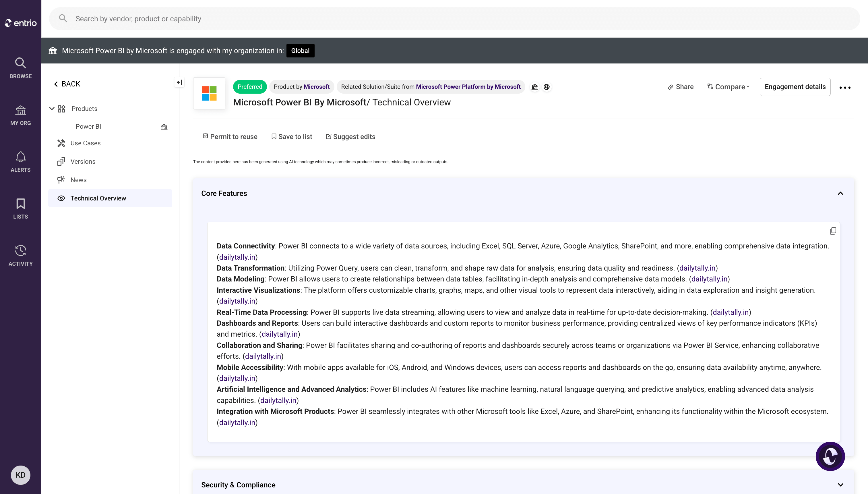Open Engagement details
The image size is (868, 494).
click(795, 87)
